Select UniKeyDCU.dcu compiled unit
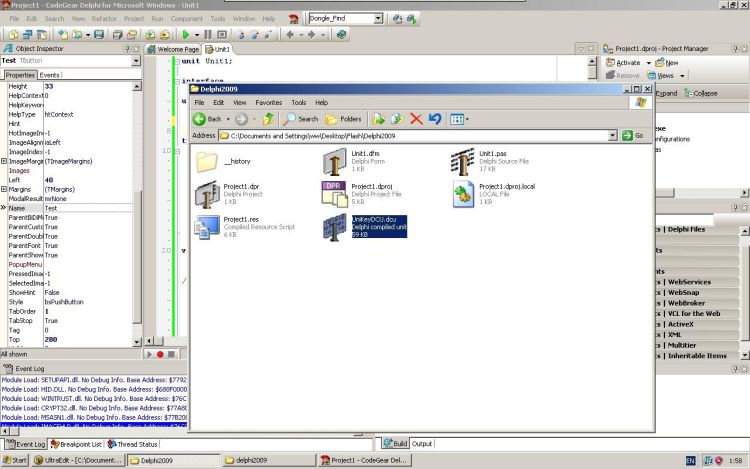The image size is (750, 469). (365, 227)
